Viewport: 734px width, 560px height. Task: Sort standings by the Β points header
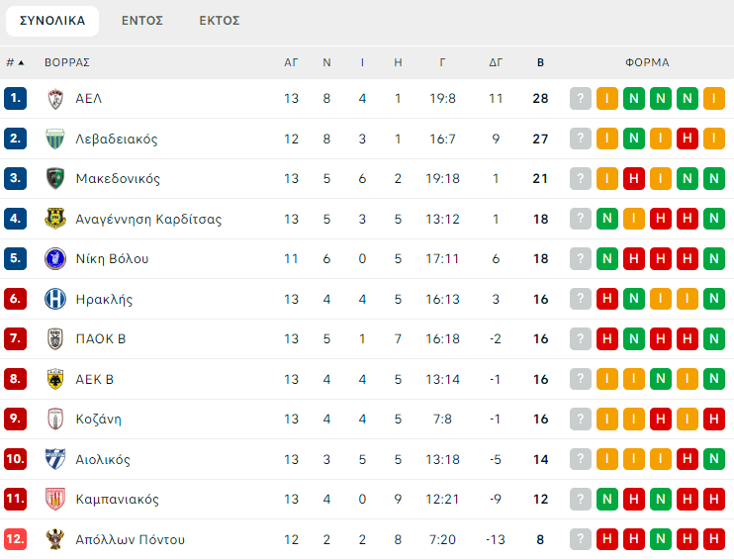click(x=540, y=62)
